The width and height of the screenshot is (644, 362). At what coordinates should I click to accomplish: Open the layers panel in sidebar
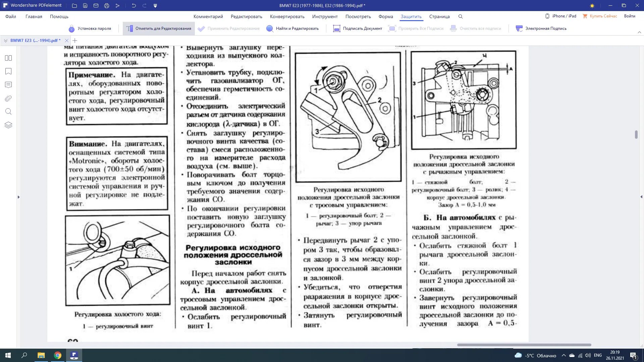pyautogui.click(x=8, y=125)
